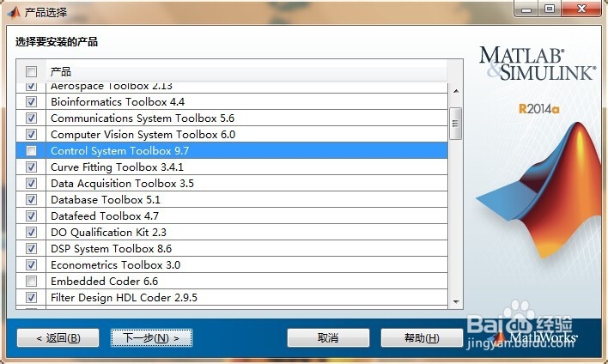Uncheck Bioinformatics Toolbox 4.4 checkbox

tap(31, 102)
